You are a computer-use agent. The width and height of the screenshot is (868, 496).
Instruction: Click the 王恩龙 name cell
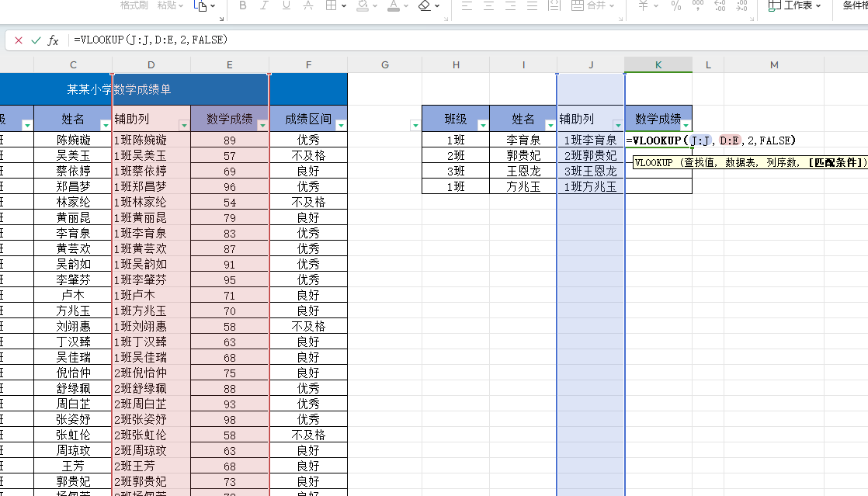tap(523, 171)
